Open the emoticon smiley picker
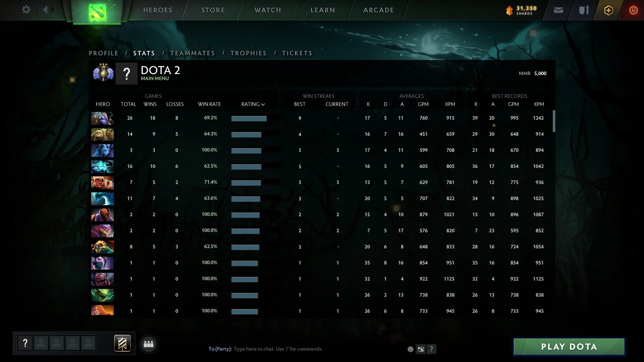The height and width of the screenshot is (362, 644). tap(410, 349)
